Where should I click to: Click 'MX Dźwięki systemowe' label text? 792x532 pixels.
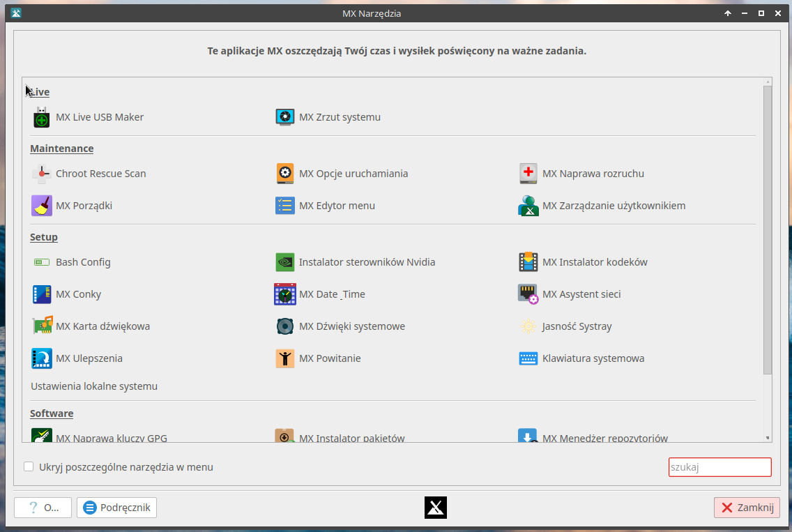352,326
